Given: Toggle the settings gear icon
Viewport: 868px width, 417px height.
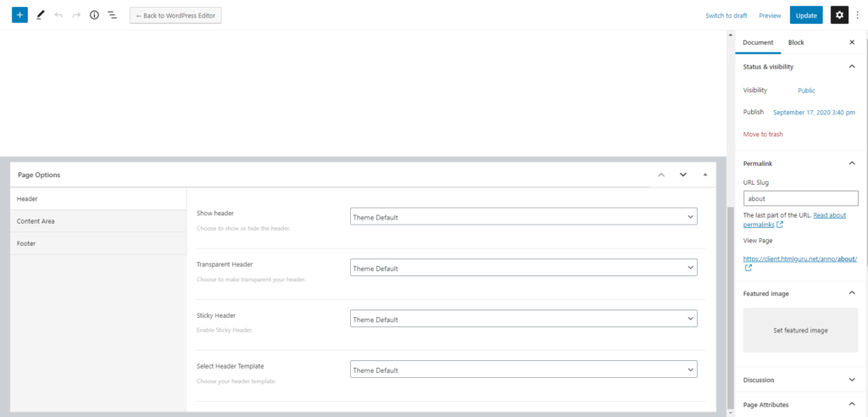Looking at the screenshot, I should click(x=839, y=15).
